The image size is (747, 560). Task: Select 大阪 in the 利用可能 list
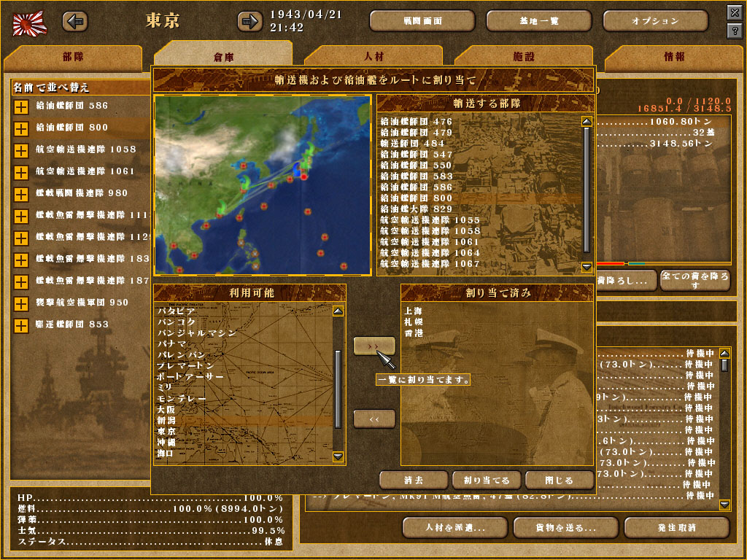tap(166, 410)
